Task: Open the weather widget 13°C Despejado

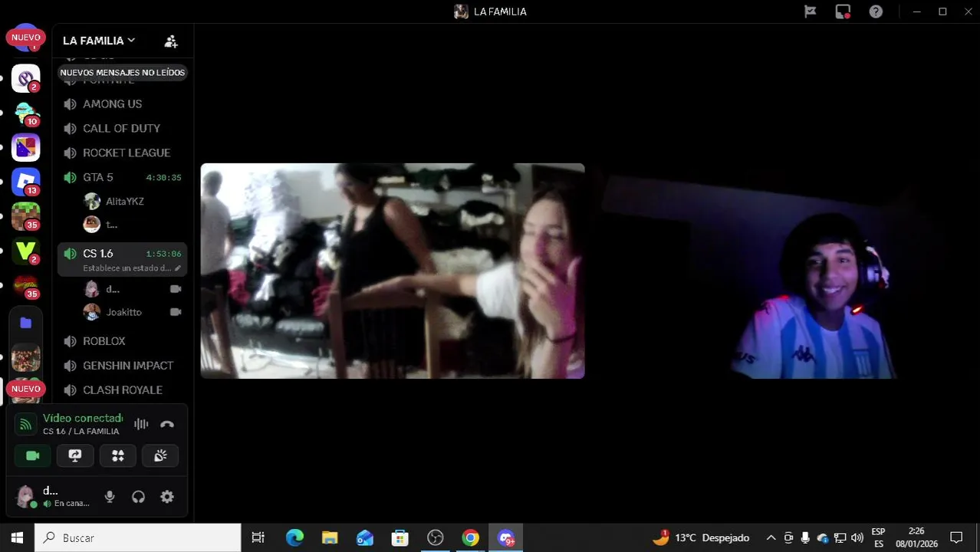Action: pos(701,537)
